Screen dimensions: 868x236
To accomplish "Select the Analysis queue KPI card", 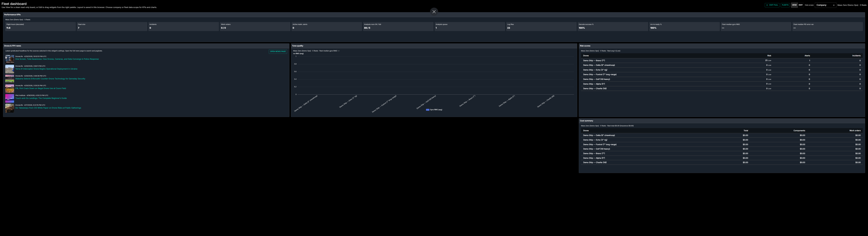I will tap(470, 26).
